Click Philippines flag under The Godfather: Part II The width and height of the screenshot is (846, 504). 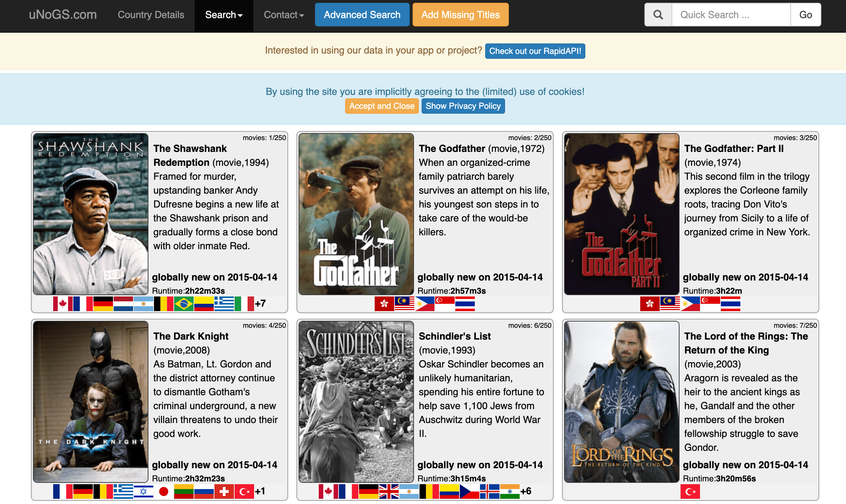[x=690, y=304]
